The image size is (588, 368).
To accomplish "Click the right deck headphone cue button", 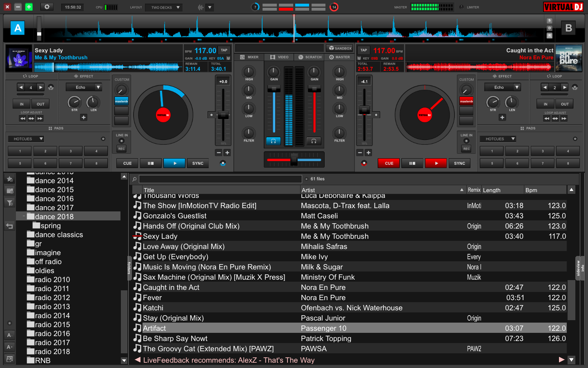I will click(x=314, y=141).
